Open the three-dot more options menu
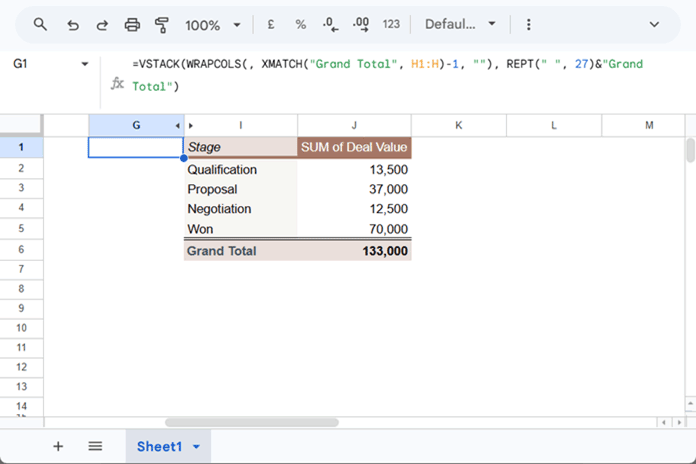Viewport: 696px width, 464px height. pos(528,24)
